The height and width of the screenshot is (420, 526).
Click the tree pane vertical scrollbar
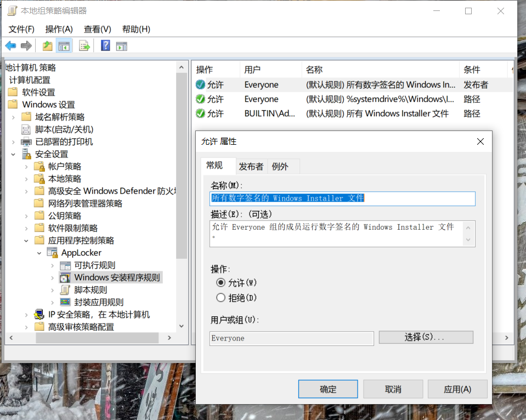182,164
